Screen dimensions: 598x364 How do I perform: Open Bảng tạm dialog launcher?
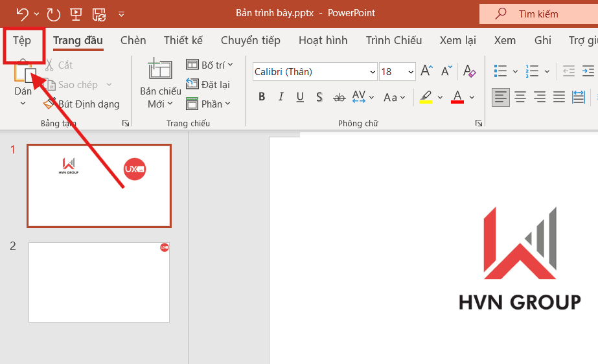(126, 123)
